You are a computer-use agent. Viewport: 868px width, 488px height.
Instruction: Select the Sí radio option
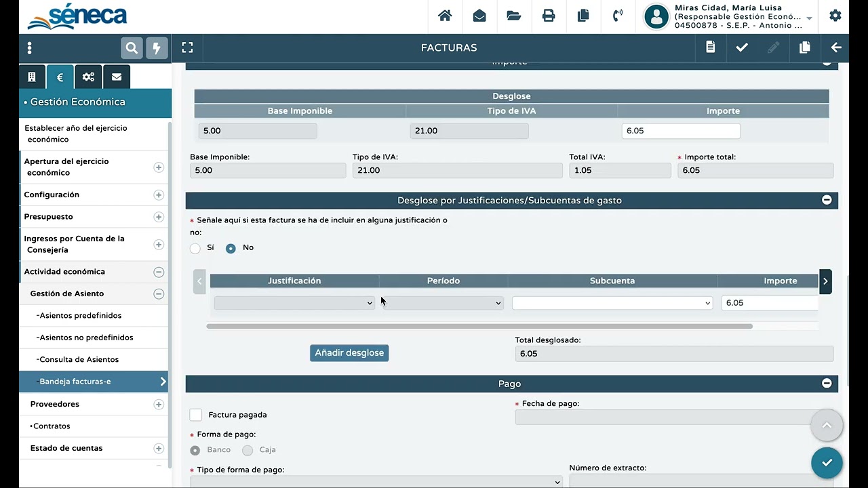(x=195, y=248)
